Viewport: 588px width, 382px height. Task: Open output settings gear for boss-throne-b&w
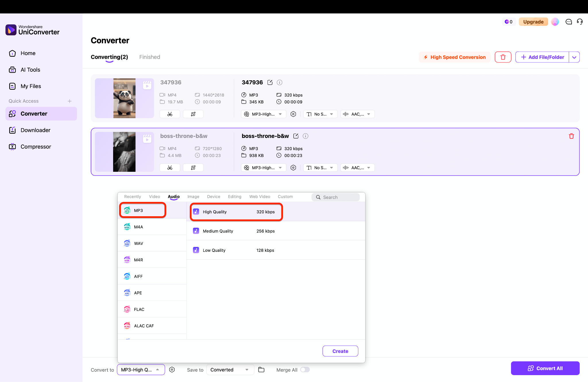293,168
